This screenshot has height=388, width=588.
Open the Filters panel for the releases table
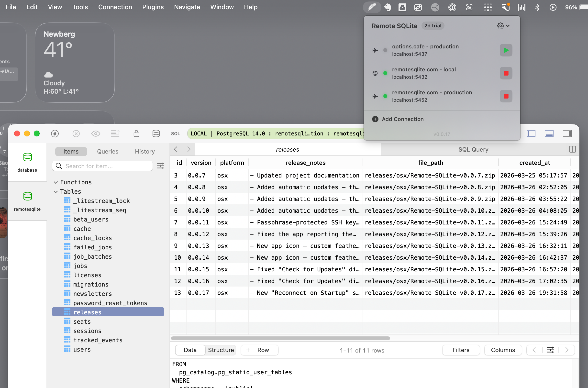pos(461,350)
